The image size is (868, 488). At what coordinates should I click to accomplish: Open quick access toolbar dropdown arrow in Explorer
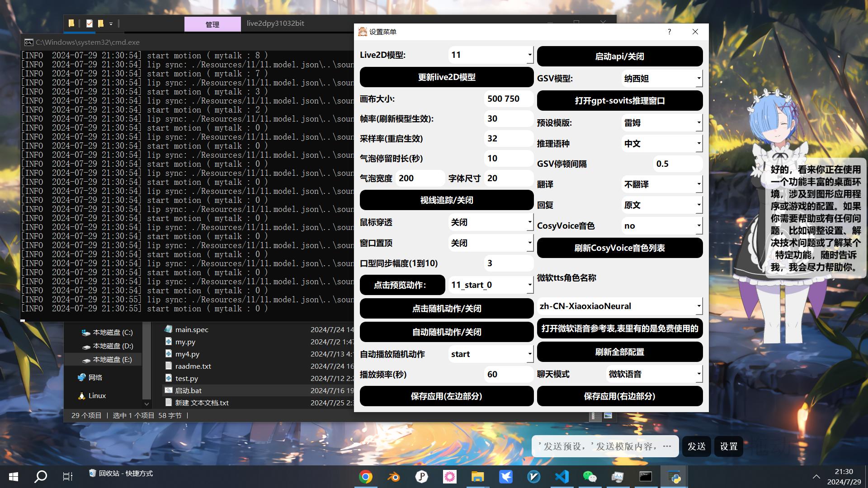click(x=111, y=23)
